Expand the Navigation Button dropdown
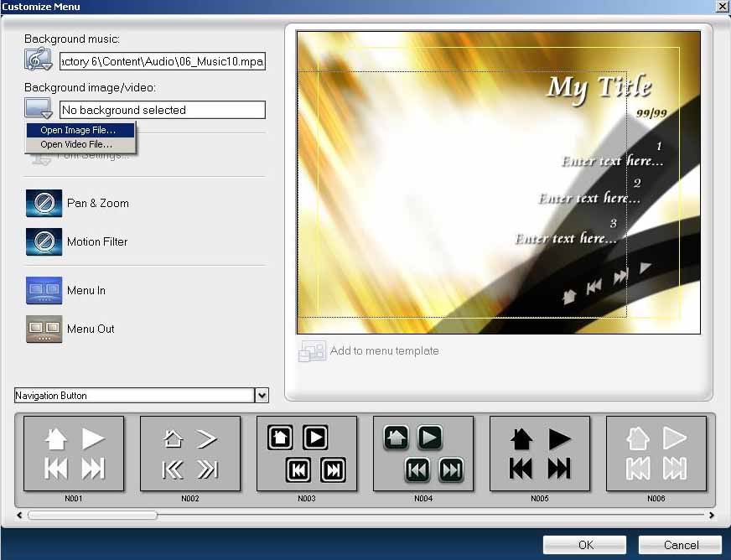 [x=262, y=396]
